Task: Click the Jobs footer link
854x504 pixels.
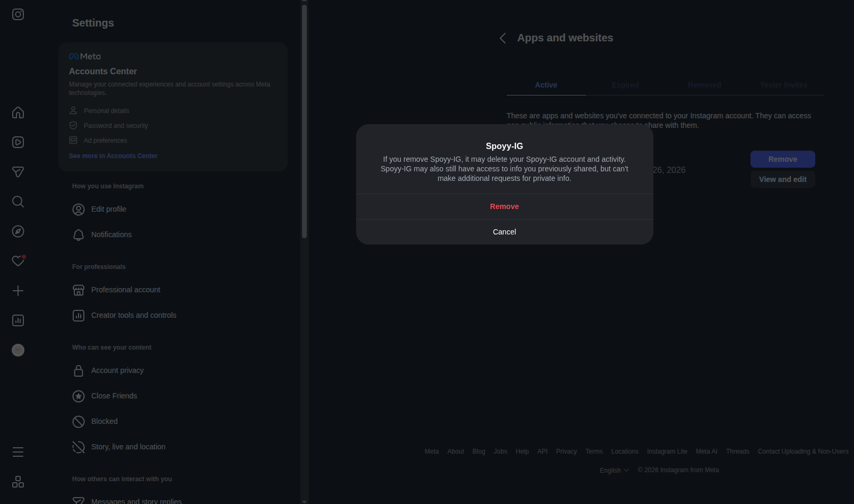Action: point(501,451)
